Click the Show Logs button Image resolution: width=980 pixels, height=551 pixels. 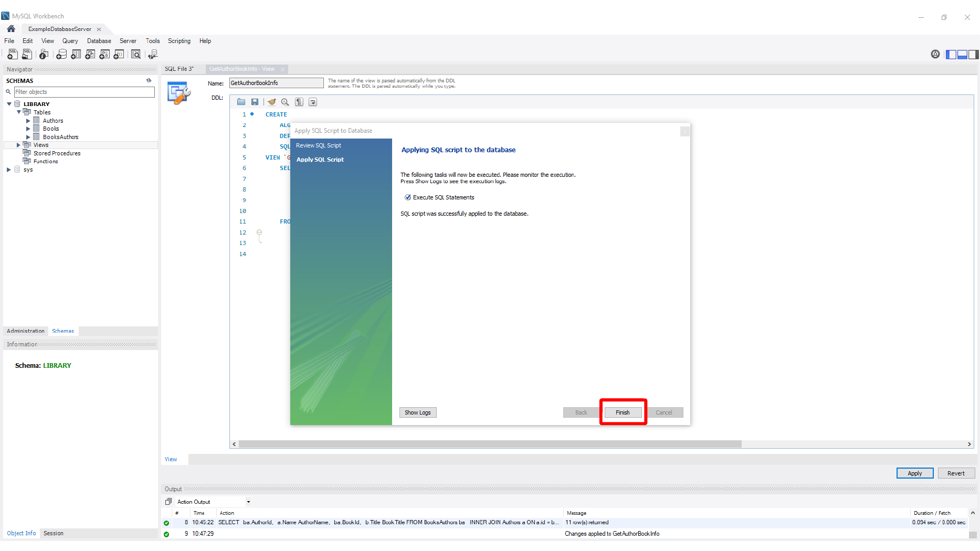coord(418,412)
